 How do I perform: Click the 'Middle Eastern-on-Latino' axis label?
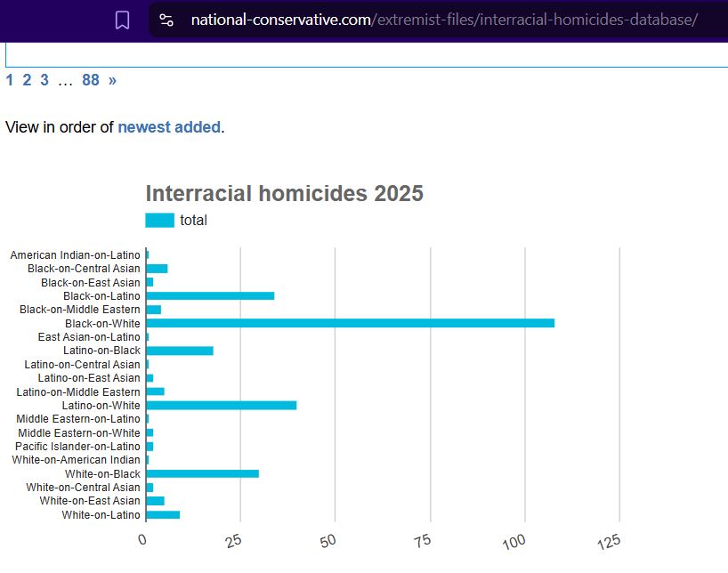(78, 419)
